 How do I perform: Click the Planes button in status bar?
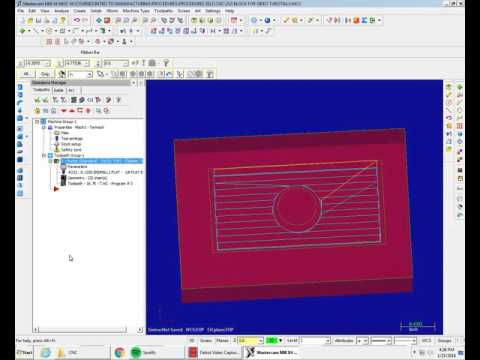222,340
